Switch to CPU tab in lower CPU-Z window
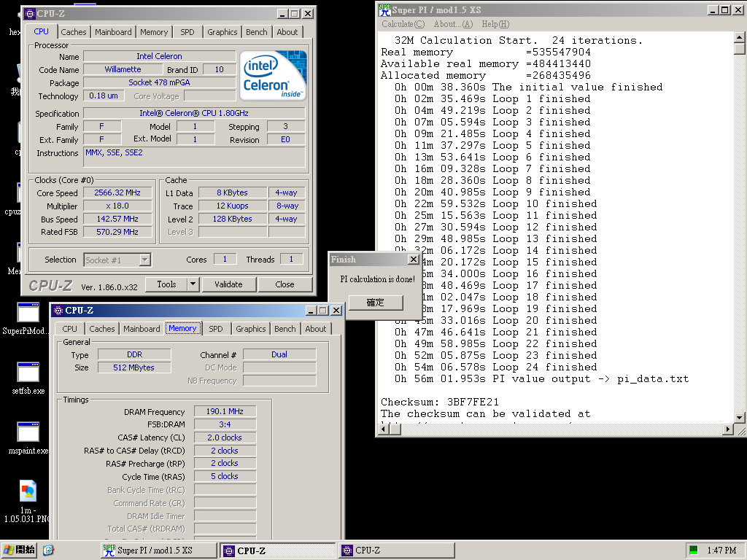 point(69,329)
